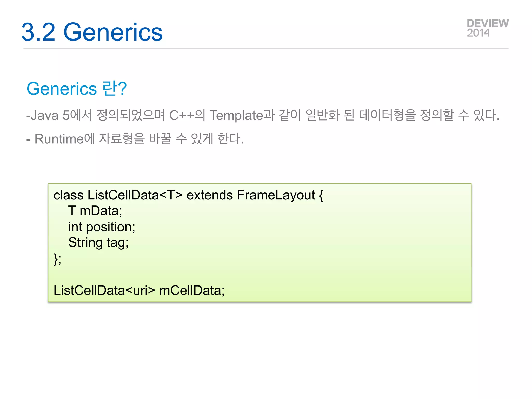This screenshot has height=399, width=532.
Task: Click the closing "};" brace line
Action: coord(57,259)
